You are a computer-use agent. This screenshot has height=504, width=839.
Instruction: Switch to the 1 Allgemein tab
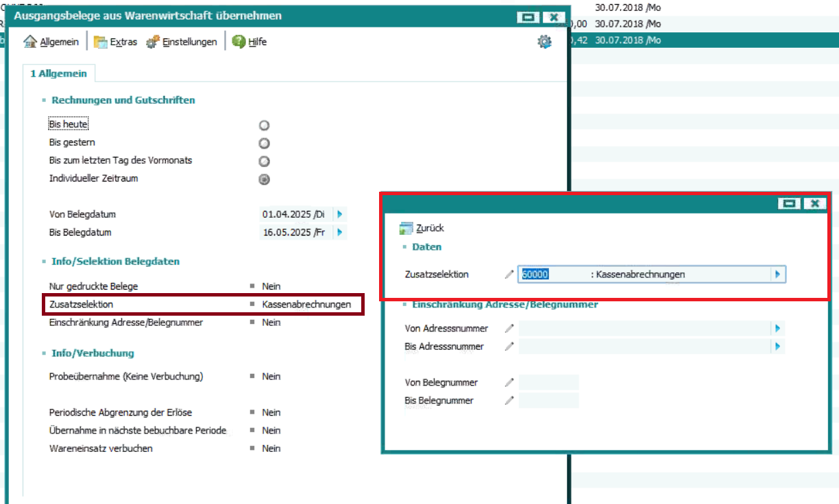[x=58, y=73]
